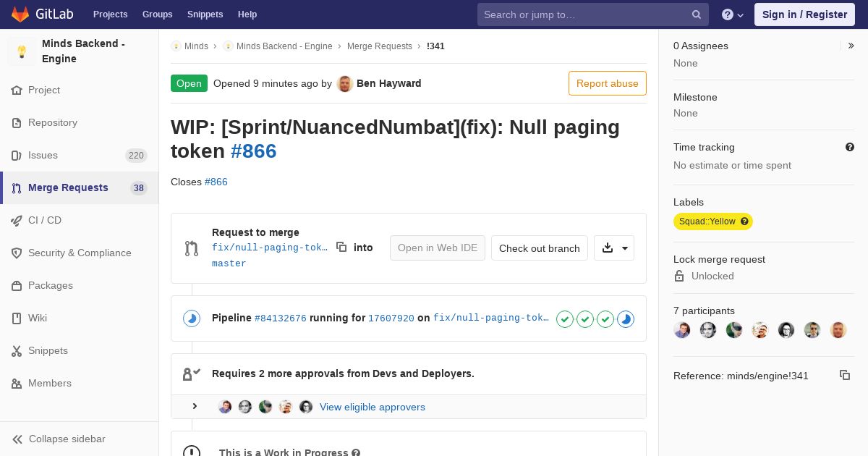The image size is (868, 456).
Task: Open Issues in sidebar
Action: tap(79, 155)
